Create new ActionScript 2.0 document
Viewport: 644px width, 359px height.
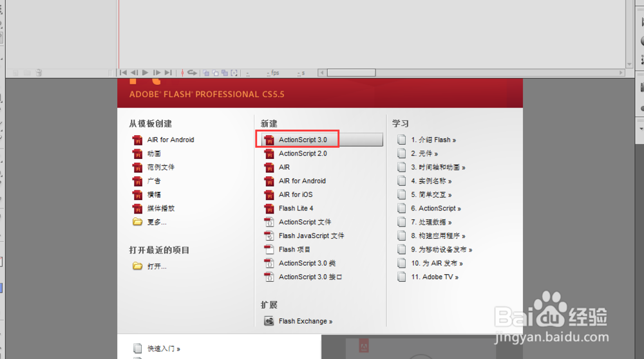303,154
